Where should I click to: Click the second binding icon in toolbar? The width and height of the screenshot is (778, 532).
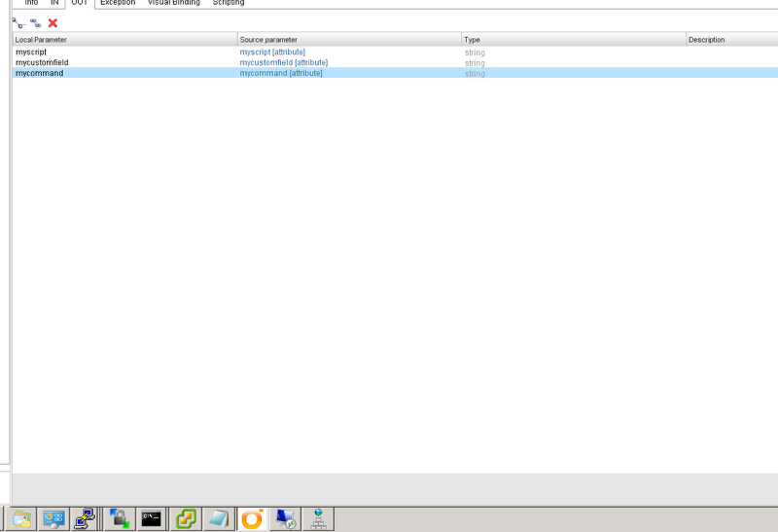point(36,22)
